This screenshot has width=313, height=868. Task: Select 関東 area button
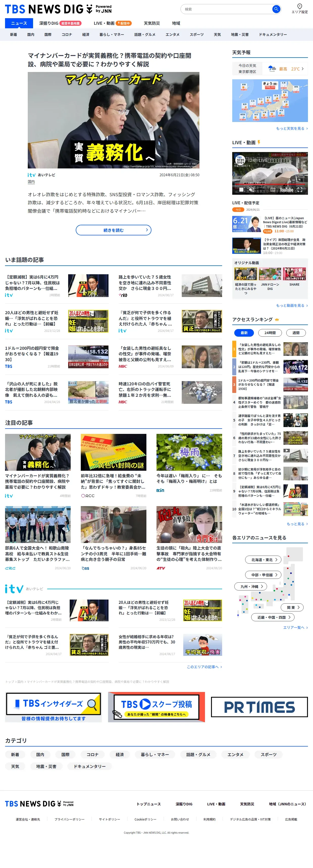(292, 607)
